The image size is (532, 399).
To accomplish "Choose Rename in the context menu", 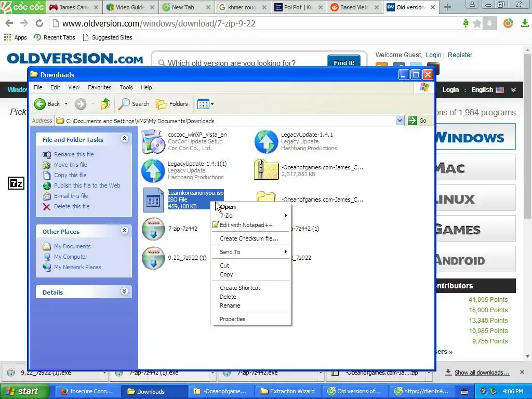I will [251, 305].
